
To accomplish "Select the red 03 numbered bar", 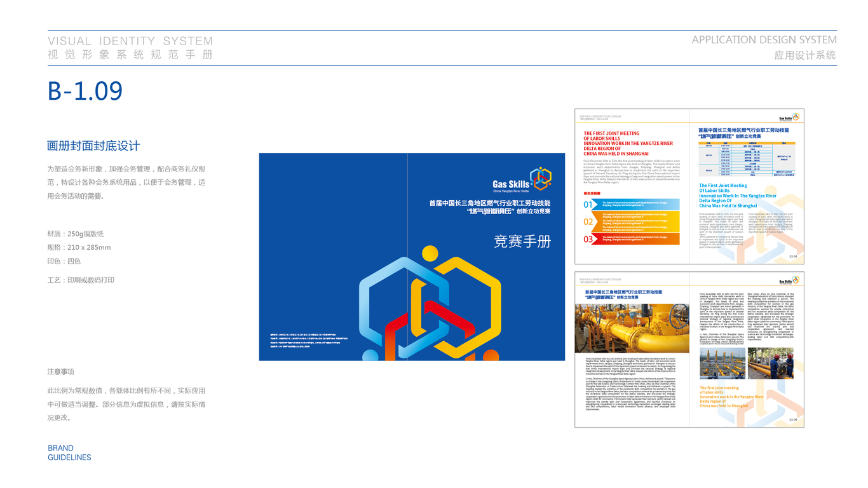I will pyautogui.click(x=632, y=239).
